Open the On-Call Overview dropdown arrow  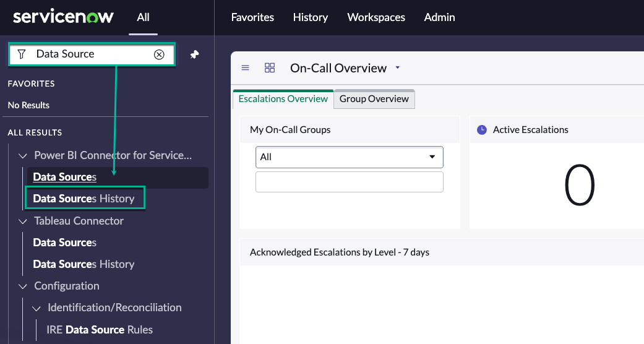click(398, 68)
